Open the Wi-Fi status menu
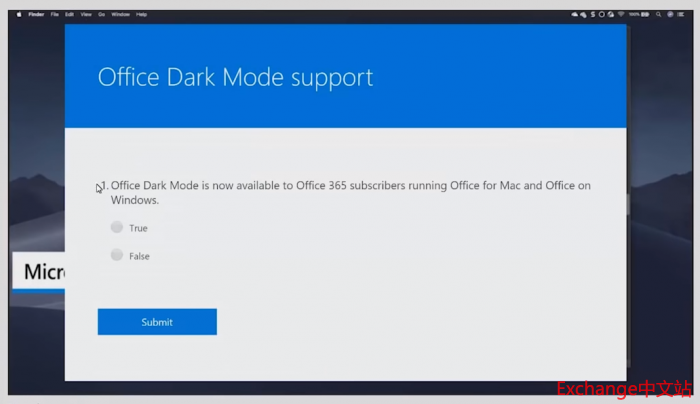This screenshot has width=700, height=404. tap(620, 15)
